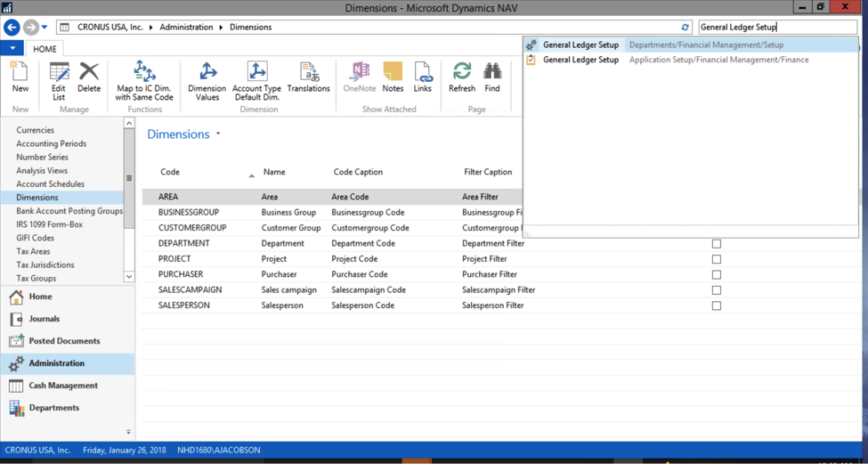Click the navigation pane customize chevron
868x464 pixels.
(x=128, y=432)
